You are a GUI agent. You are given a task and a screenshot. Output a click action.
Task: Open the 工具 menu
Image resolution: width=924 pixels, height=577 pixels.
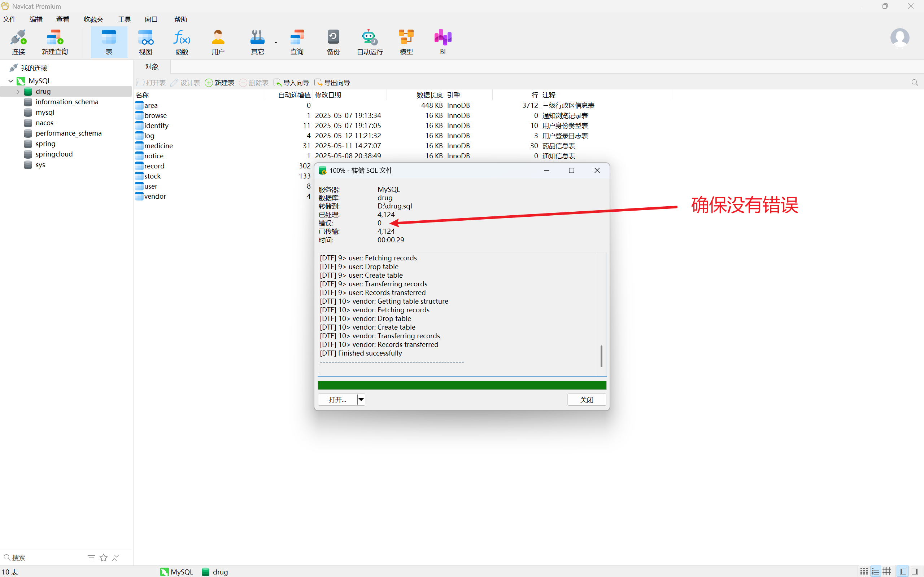point(124,19)
